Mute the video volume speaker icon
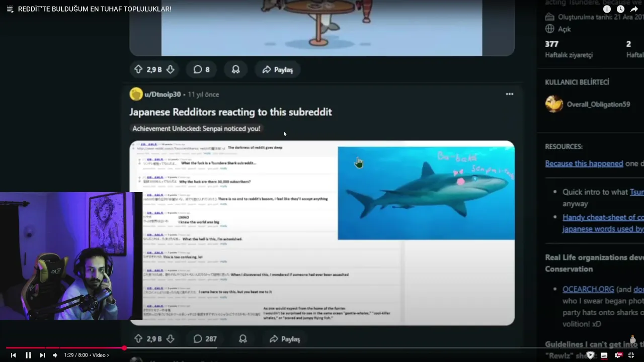The image size is (644, 362). tap(55, 355)
